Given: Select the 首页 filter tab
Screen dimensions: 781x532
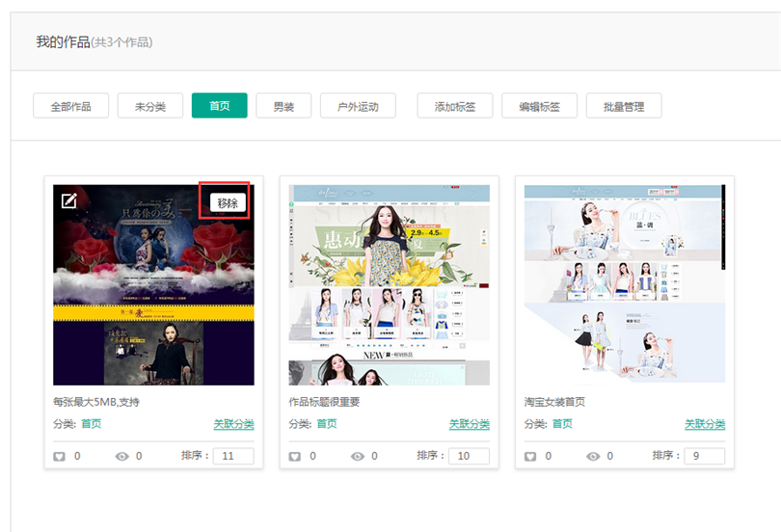Looking at the screenshot, I should pos(220,106).
